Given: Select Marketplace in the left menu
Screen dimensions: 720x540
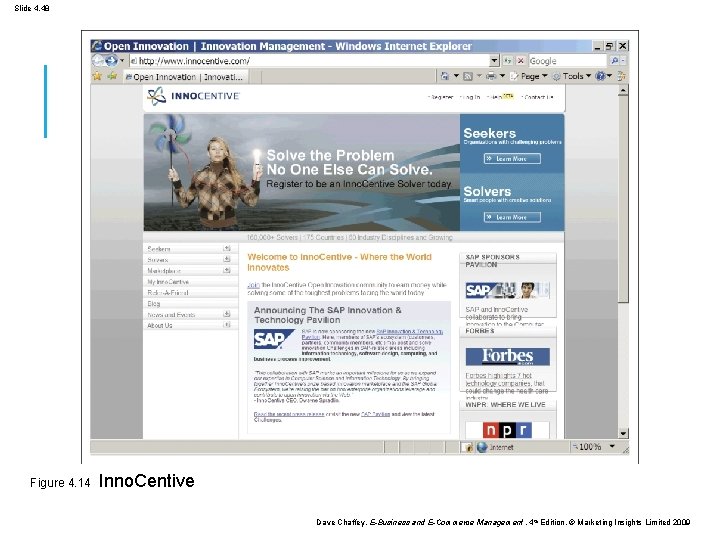Looking at the screenshot, I should (164, 271).
